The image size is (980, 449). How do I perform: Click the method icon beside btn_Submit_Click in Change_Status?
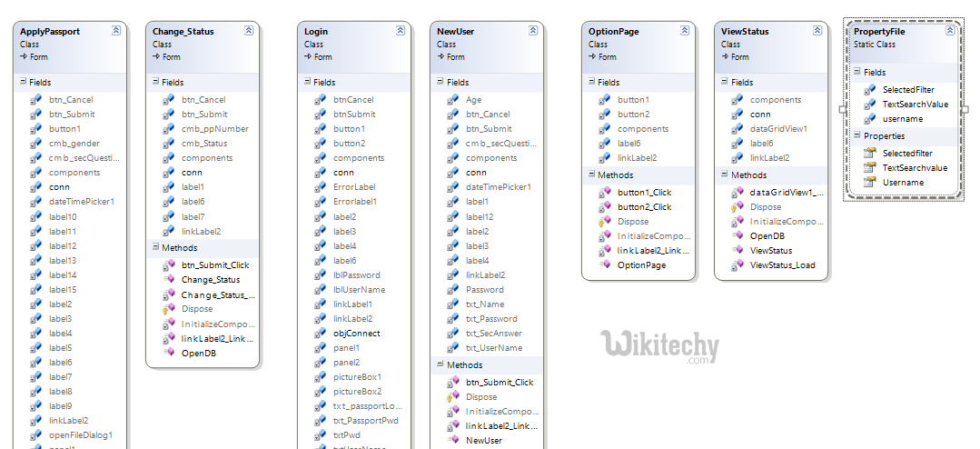[168, 265]
